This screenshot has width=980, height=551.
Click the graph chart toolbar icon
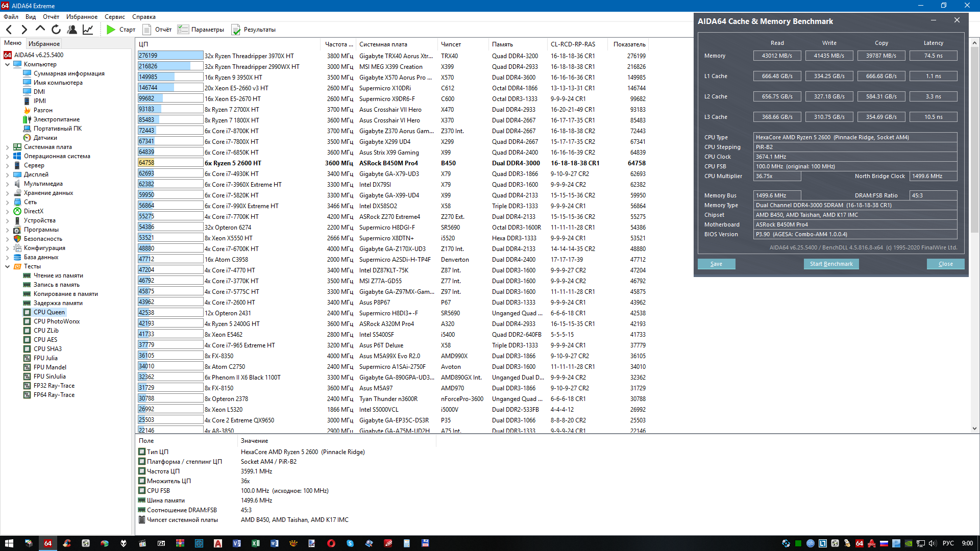pos(88,30)
